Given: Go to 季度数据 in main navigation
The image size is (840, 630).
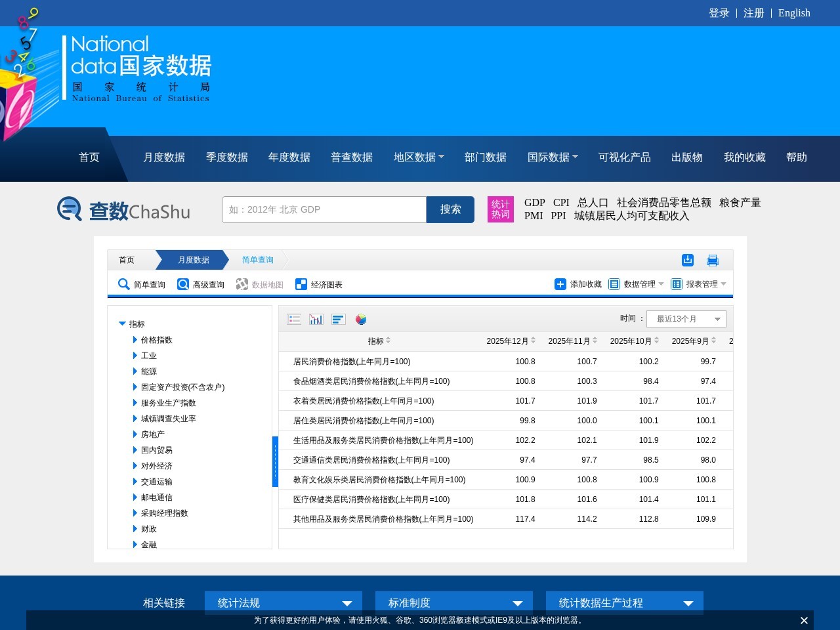Looking at the screenshot, I should 227,157.
